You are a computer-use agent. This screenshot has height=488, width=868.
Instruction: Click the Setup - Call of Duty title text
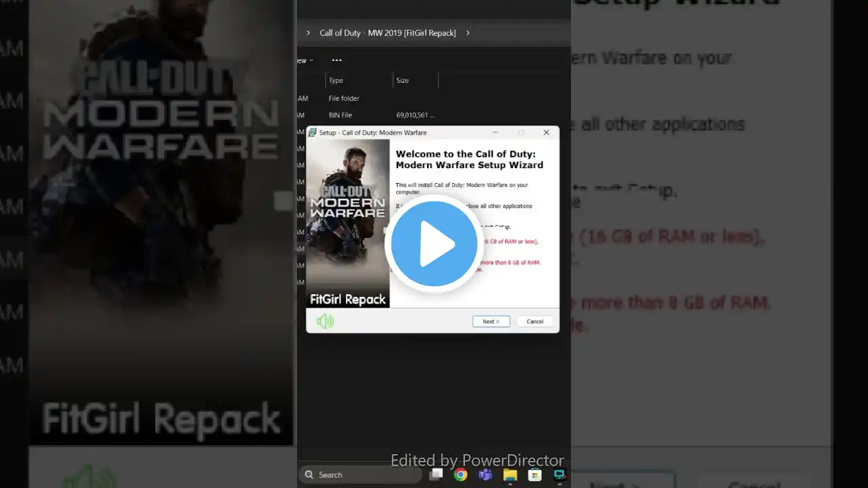pyautogui.click(x=373, y=133)
